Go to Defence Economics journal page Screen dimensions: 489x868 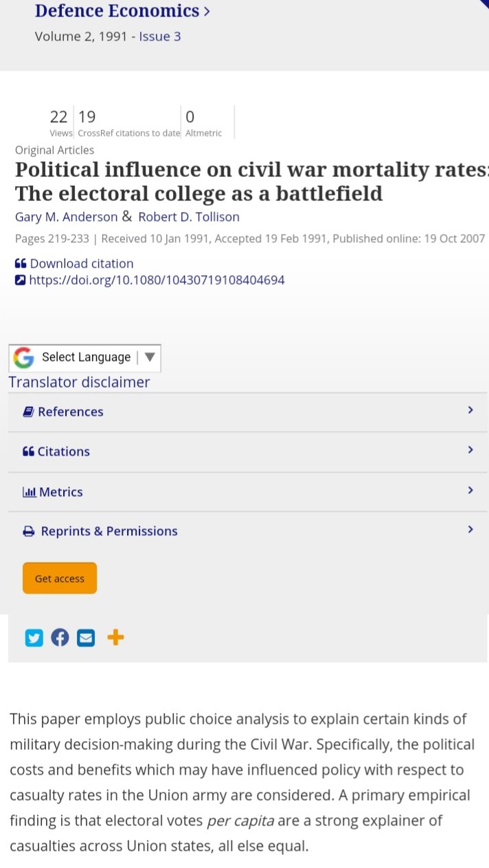117,11
